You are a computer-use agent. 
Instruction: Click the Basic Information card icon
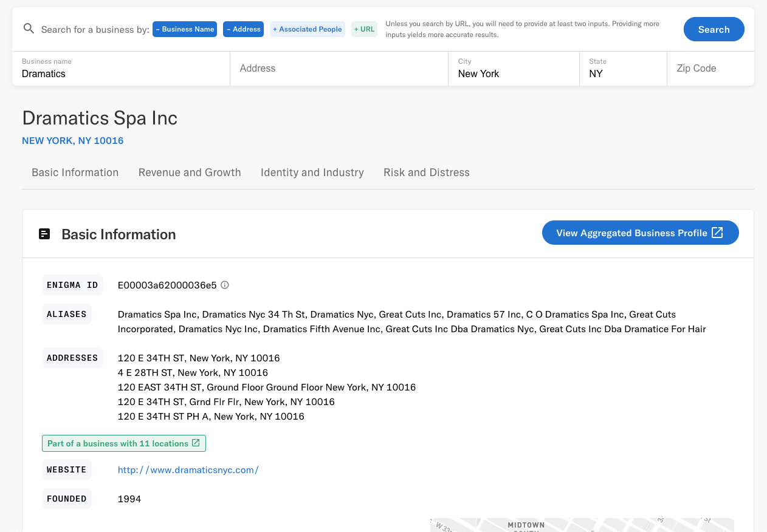[x=44, y=233]
